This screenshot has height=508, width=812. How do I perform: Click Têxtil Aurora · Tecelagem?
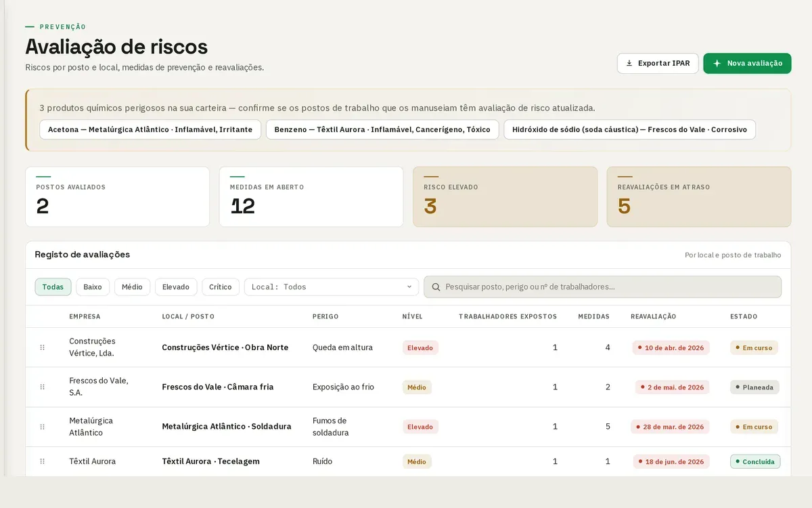(x=210, y=461)
